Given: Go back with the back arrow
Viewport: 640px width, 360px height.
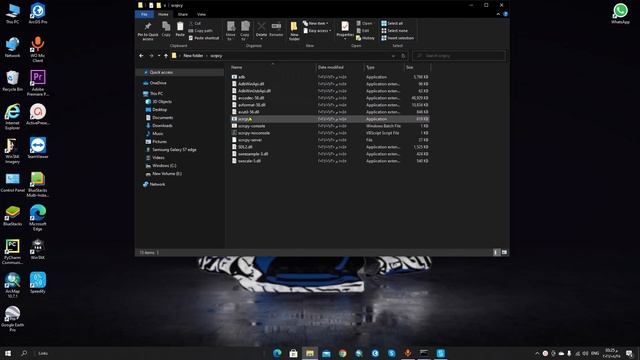Looking at the screenshot, I should (141, 56).
